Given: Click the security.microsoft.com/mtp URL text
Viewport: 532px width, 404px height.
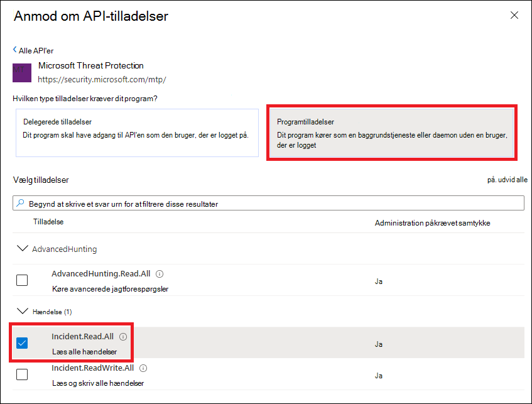Looking at the screenshot, I should click(102, 80).
